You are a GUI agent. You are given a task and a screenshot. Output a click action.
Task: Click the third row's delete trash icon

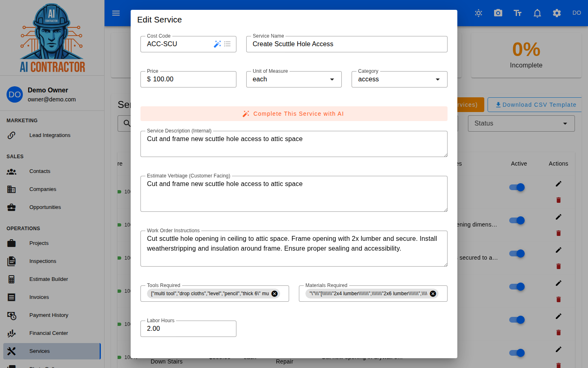559,266
